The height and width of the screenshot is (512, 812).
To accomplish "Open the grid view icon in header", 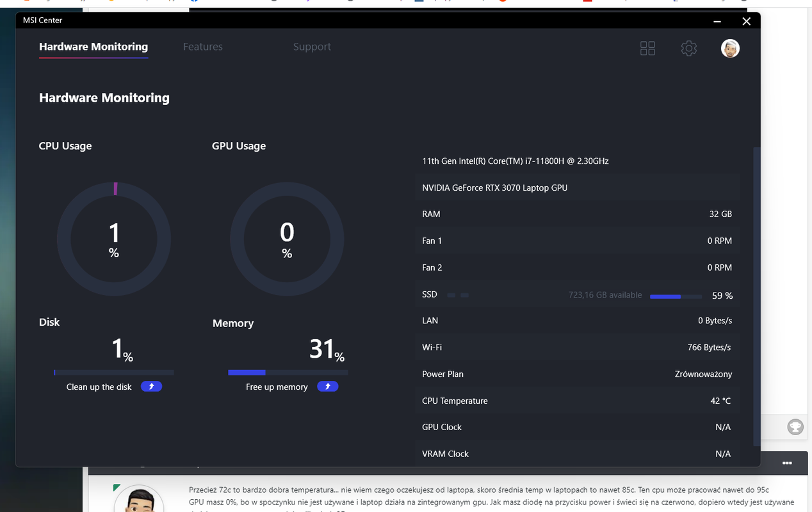I will pos(647,48).
